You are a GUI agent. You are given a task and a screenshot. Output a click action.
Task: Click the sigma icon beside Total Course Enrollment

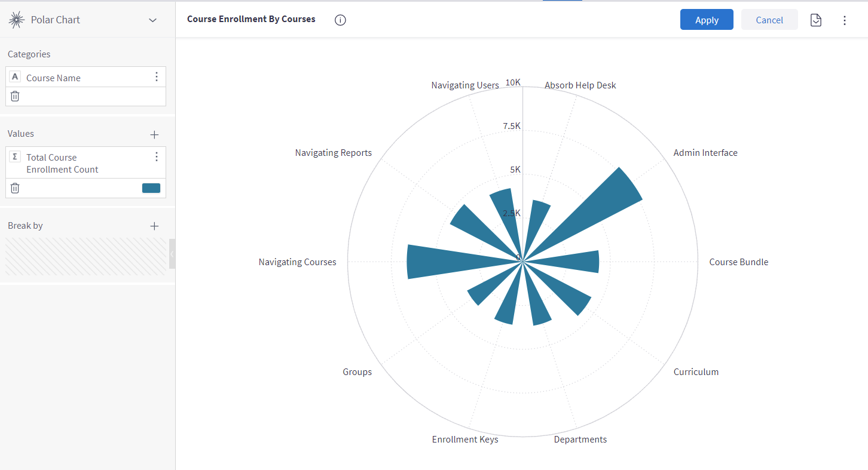tap(16, 156)
